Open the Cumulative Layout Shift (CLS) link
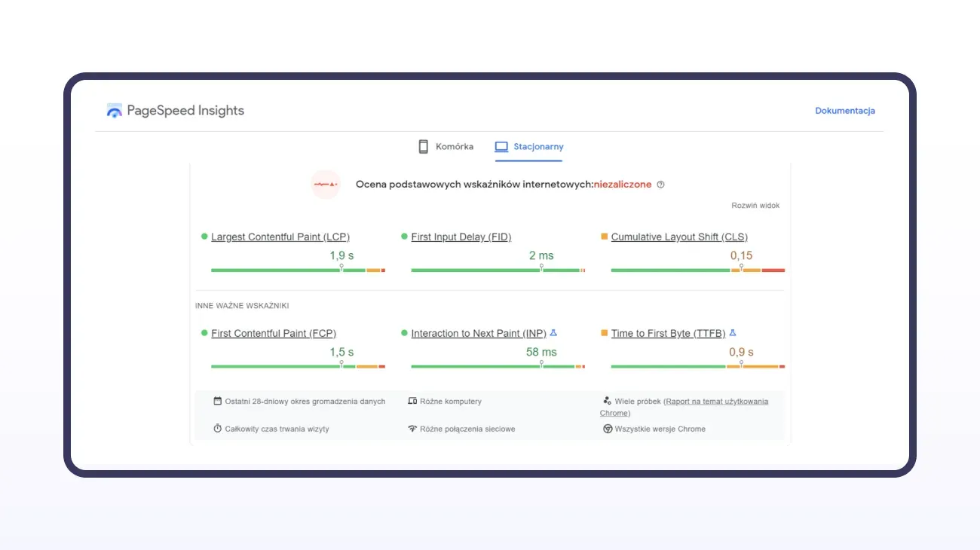 tap(679, 237)
